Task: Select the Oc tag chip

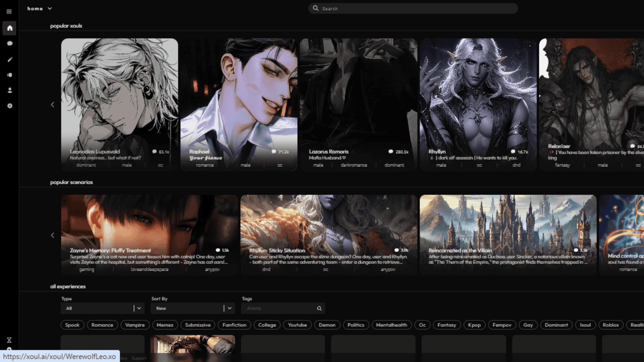Action: point(422,325)
